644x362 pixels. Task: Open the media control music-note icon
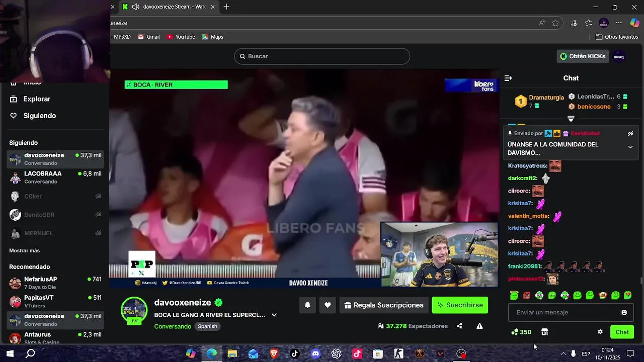pos(574,23)
